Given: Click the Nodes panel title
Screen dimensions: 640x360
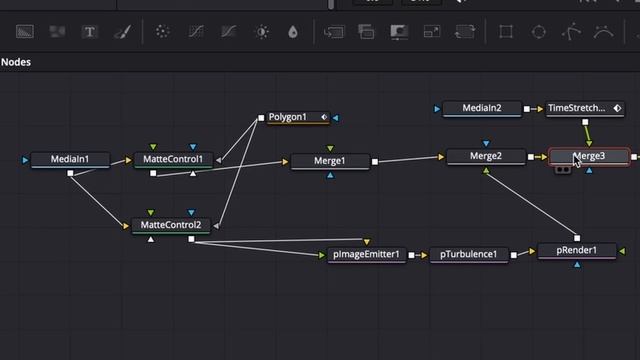Looking at the screenshot, I should 16,62.
